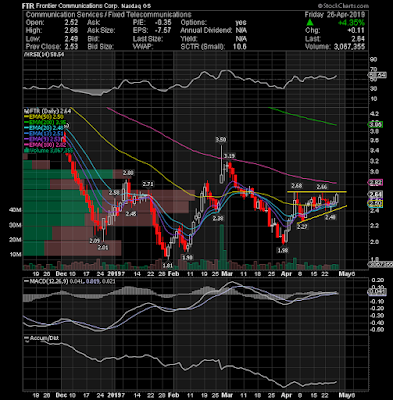Click the 3.19 price annotation near March
The width and height of the screenshot is (393, 400).
tap(229, 156)
